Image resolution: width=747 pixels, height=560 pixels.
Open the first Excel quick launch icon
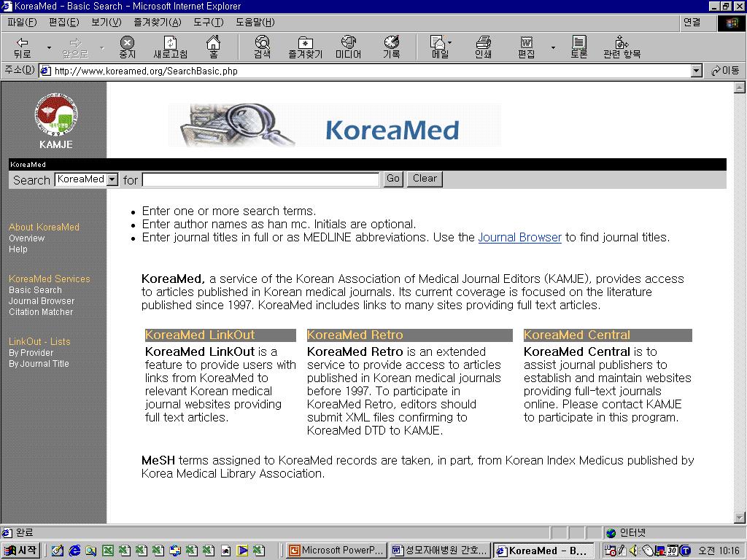tap(108, 551)
